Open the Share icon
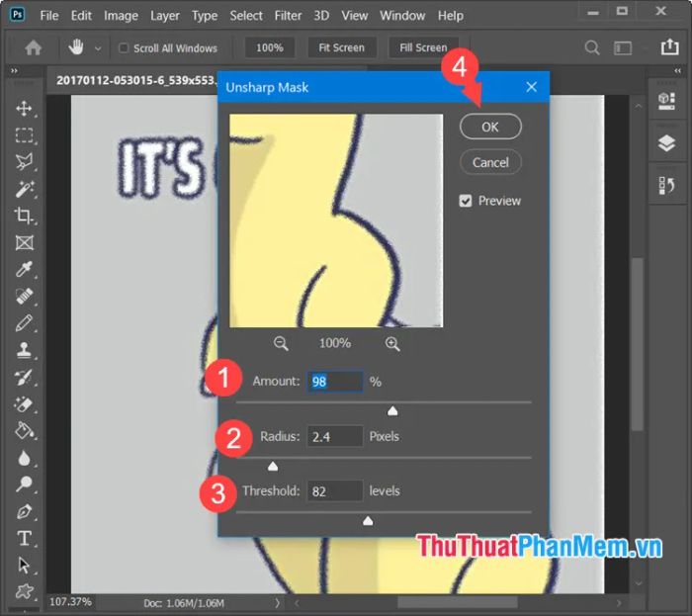Screen dimensions: 692x616 point(669,46)
